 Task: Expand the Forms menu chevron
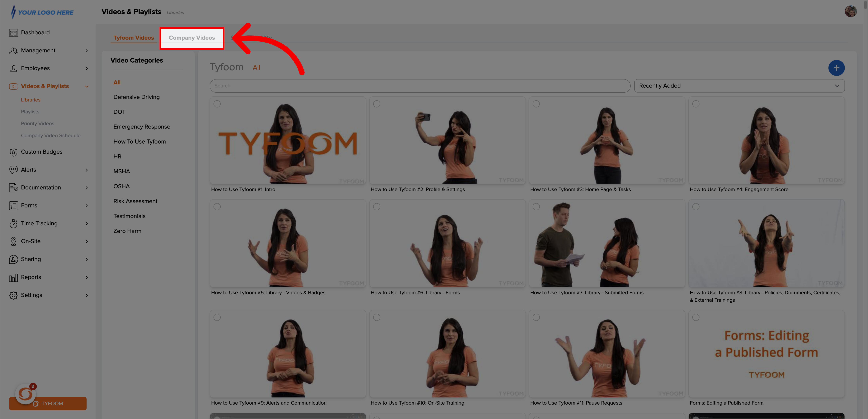[87, 206]
